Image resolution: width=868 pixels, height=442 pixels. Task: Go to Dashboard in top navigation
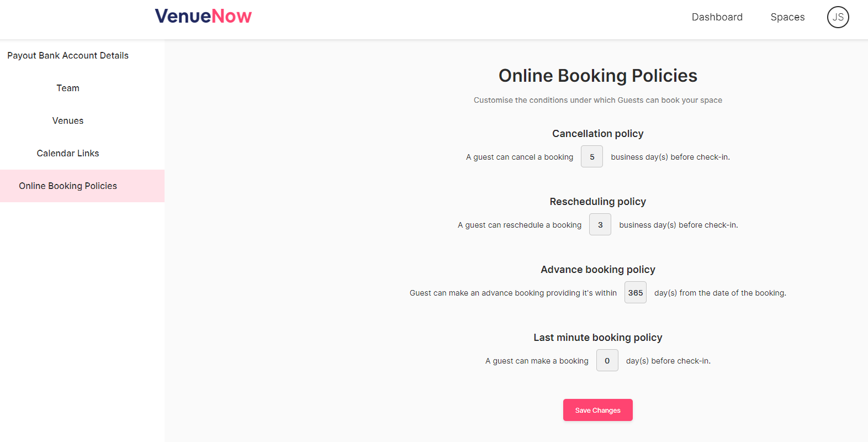717,17
